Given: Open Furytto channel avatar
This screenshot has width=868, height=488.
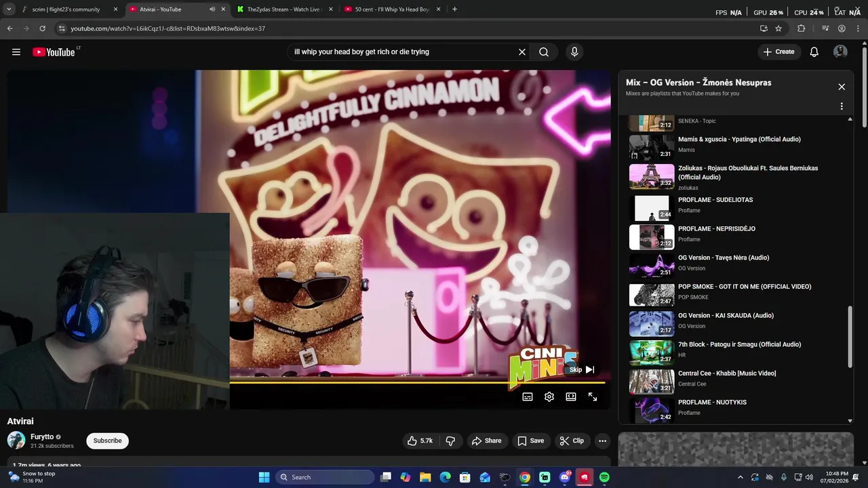Looking at the screenshot, I should click(x=16, y=441).
